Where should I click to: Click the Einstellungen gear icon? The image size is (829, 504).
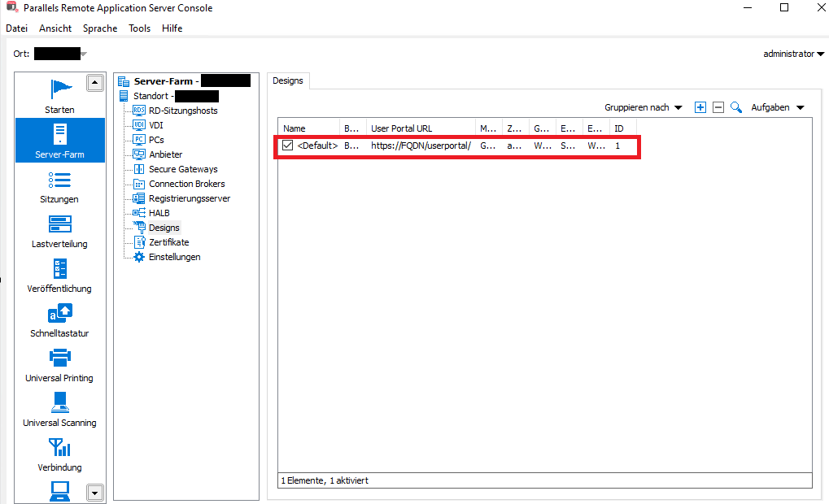click(139, 257)
